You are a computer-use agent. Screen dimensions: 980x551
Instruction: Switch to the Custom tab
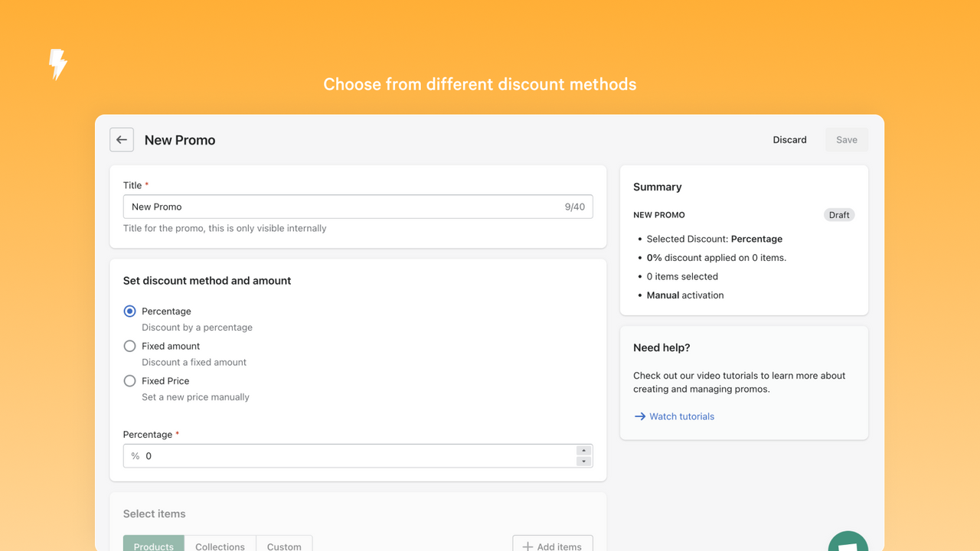point(284,543)
